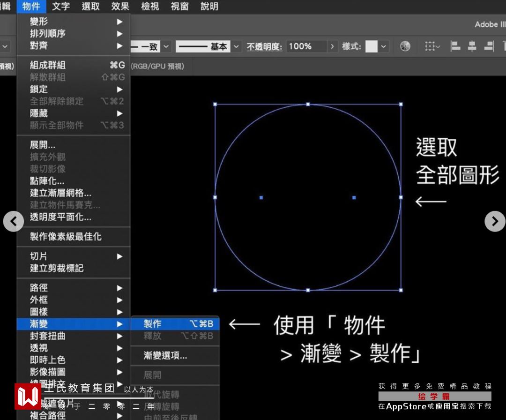Expand the 圖樣 submenu

point(74,312)
